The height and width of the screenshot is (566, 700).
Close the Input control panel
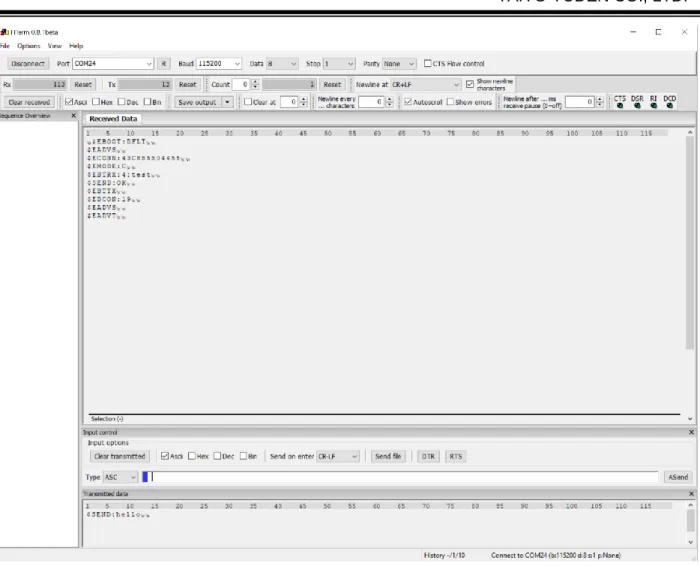coord(691,432)
